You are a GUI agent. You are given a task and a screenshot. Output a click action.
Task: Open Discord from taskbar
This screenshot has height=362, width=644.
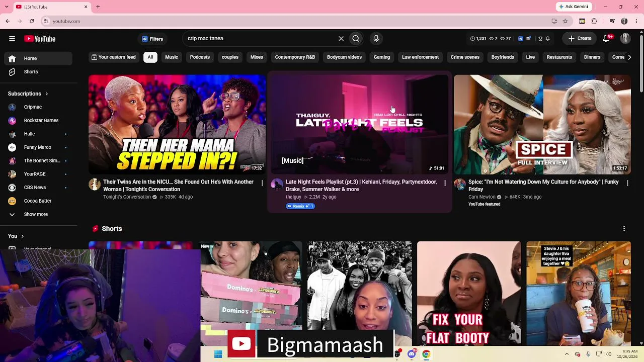click(412, 354)
